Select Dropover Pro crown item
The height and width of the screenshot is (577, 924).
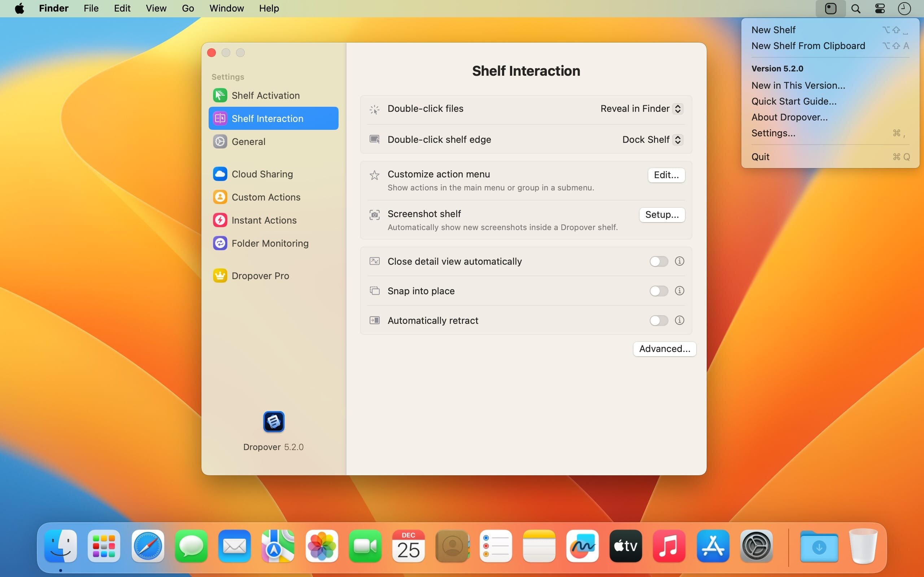tap(260, 276)
